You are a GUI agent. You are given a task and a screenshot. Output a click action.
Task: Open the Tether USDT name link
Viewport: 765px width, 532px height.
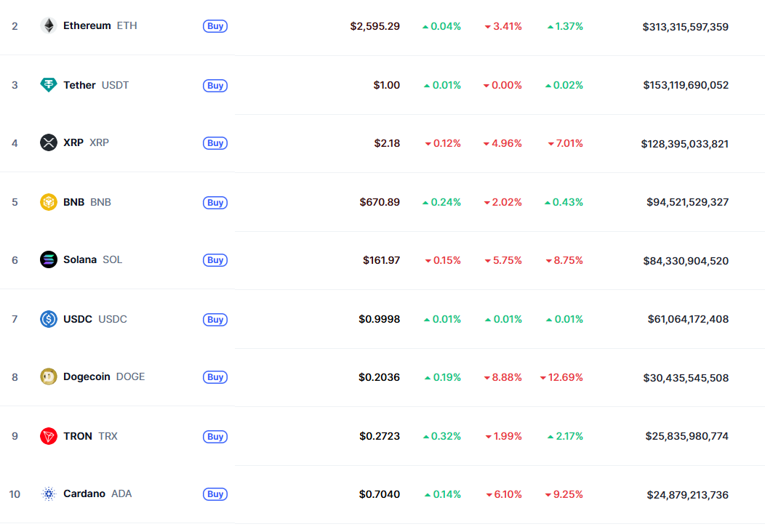click(79, 85)
